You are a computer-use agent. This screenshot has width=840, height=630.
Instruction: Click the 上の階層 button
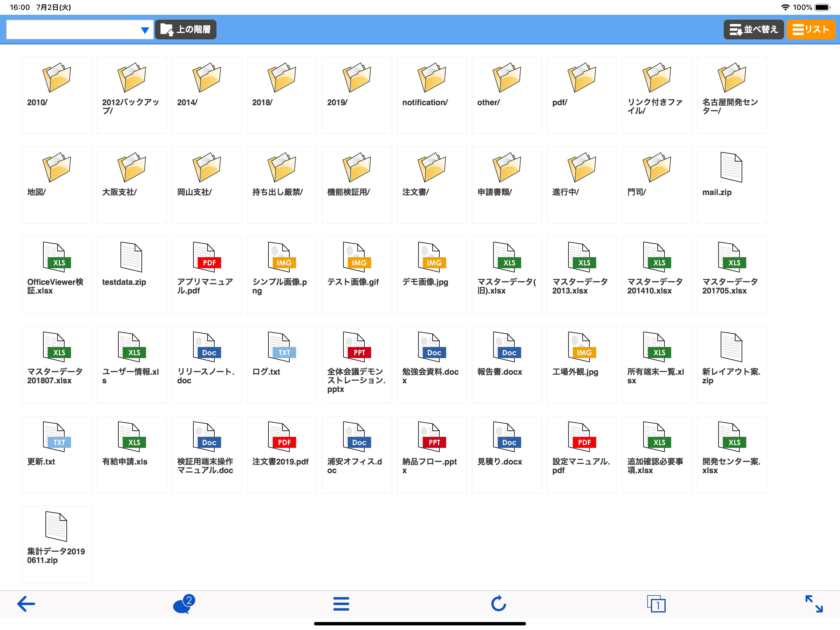pos(186,30)
